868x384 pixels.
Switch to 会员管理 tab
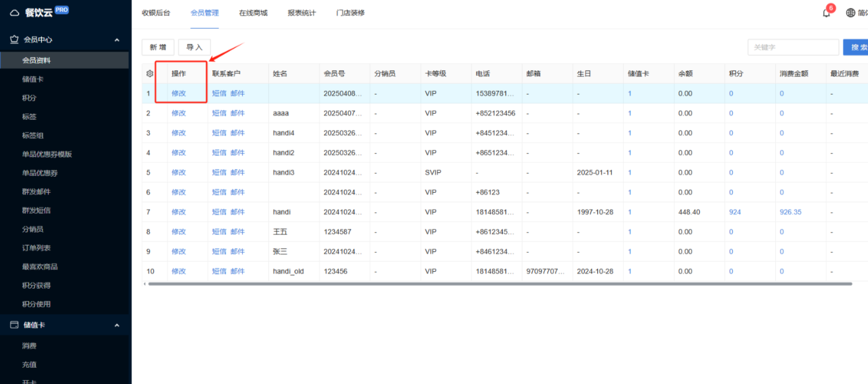[x=204, y=13]
